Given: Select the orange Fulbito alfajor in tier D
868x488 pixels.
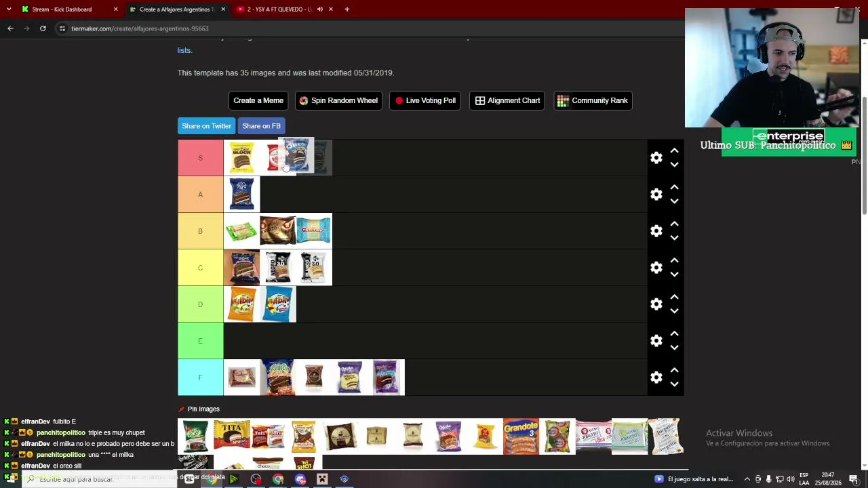Looking at the screenshot, I should [241, 304].
